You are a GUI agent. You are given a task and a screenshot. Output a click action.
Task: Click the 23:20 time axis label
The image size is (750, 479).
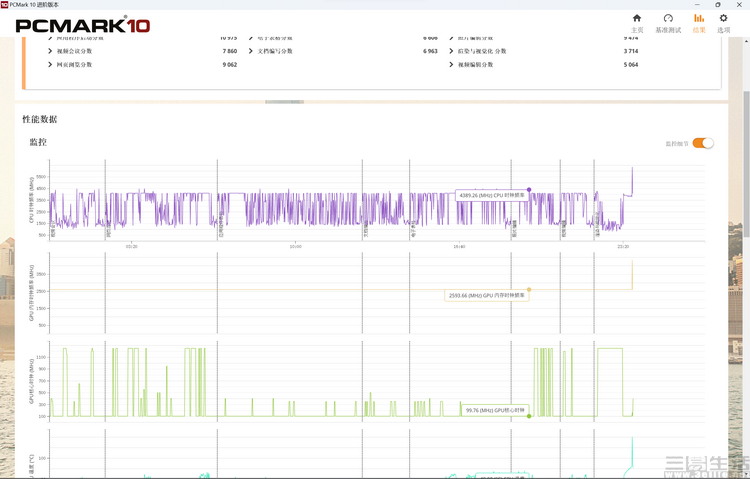click(623, 246)
